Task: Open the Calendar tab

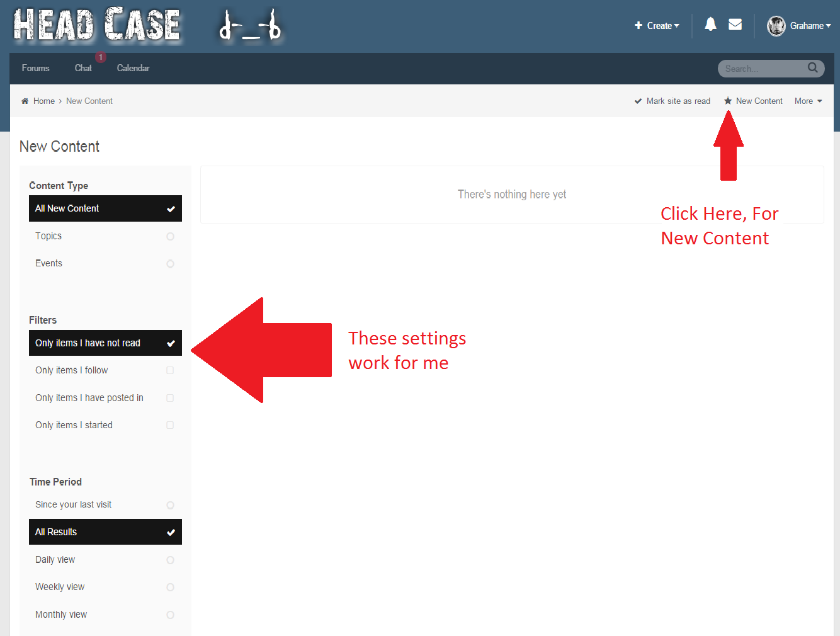Action: coord(133,68)
